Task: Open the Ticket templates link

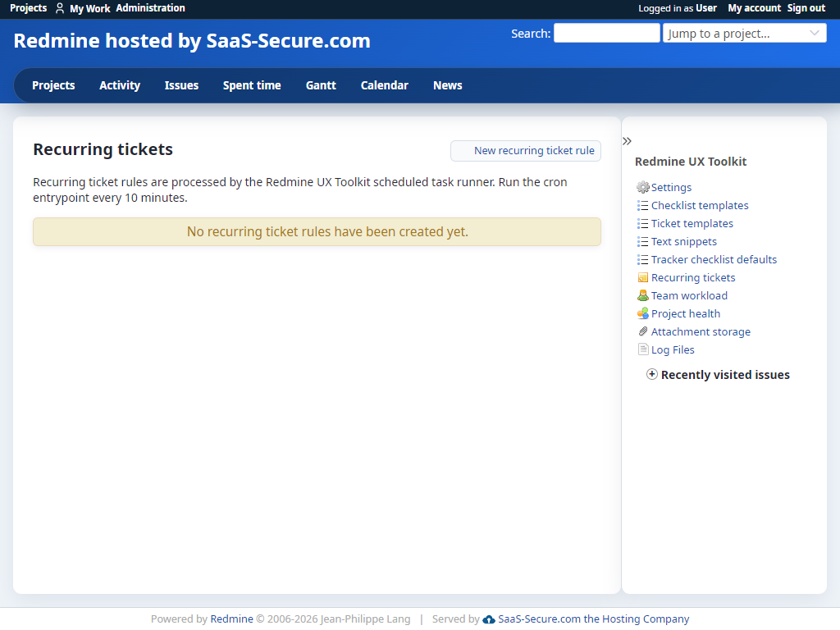Action: (692, 223)
